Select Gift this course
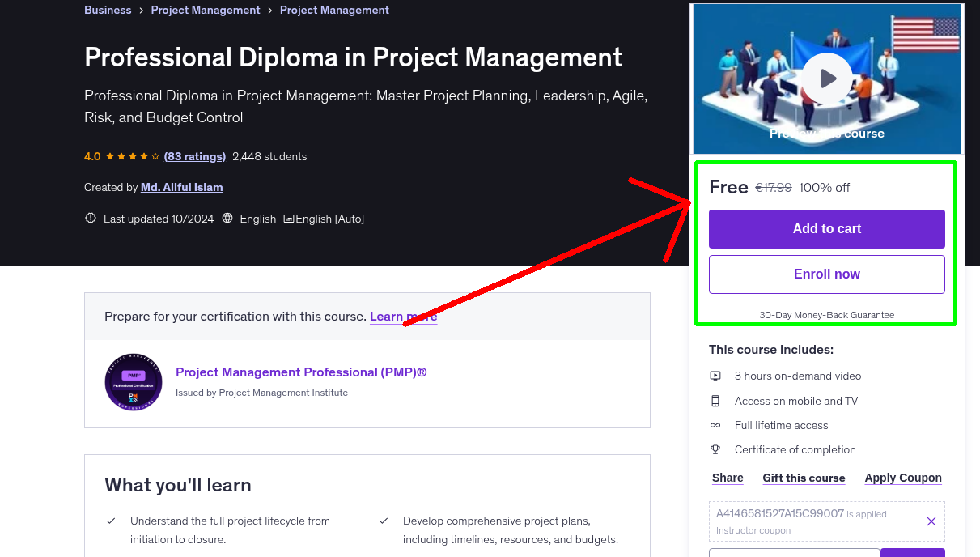 [804, 478]
